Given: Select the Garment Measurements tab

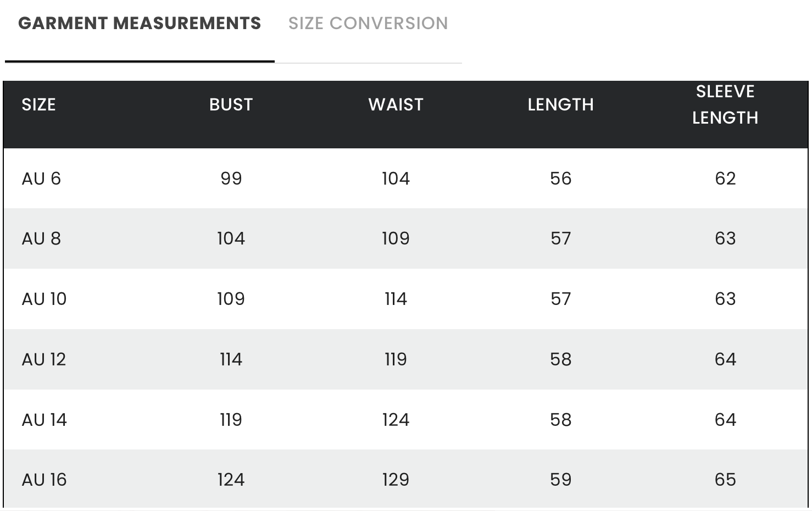Looking at the screenshot, I should [x=140, y=24].
